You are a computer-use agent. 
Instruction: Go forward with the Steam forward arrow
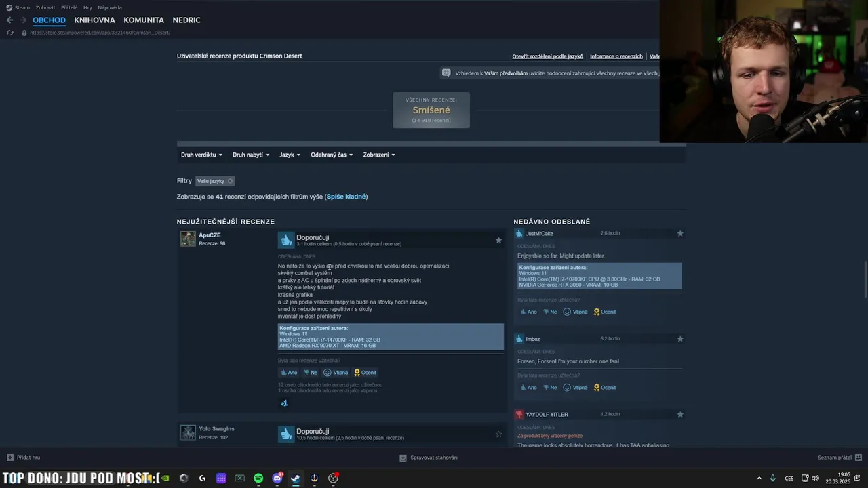23,20
